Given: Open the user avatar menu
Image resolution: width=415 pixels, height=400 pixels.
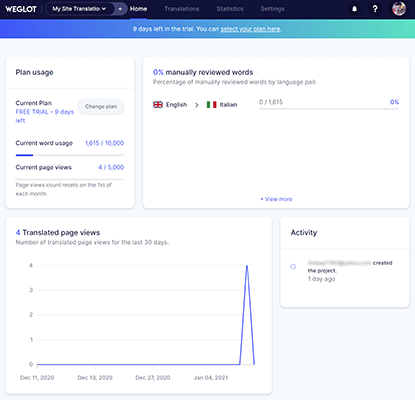Looking at the screenshot, I should [399, 9].
